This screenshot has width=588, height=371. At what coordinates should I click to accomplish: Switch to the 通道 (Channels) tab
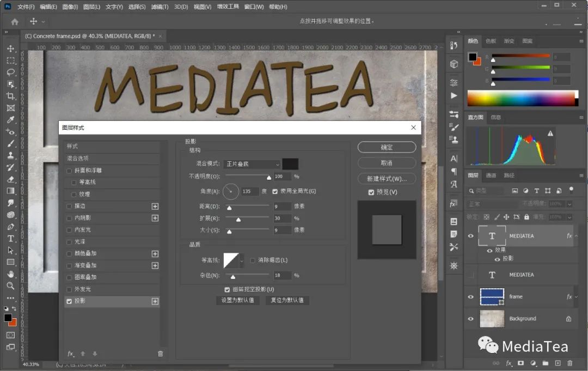pos(491,175)
